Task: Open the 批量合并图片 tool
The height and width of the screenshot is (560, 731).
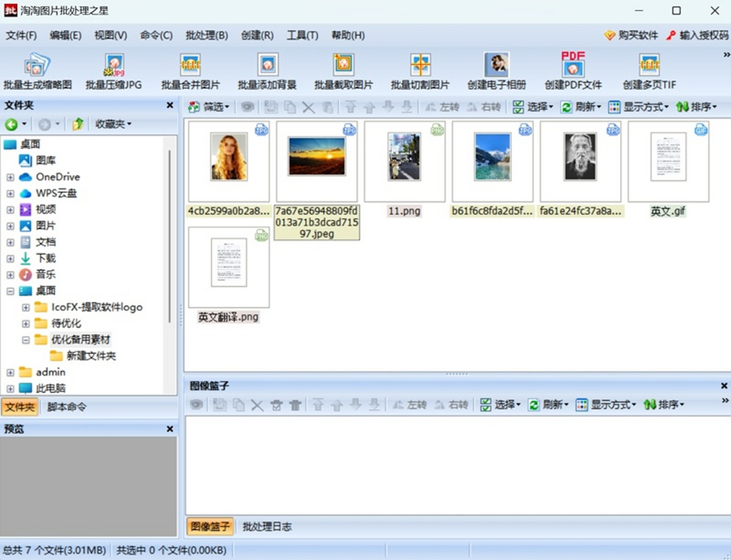Action: coord(191,71)
